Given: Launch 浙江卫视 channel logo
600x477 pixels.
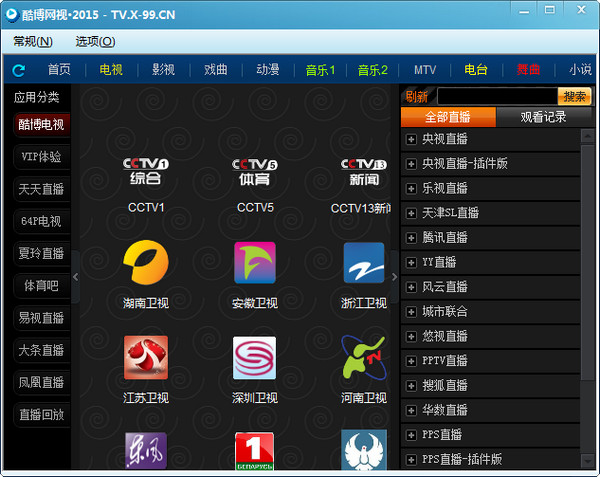Looking at the screenshot, I should click(x=364, y=262).
